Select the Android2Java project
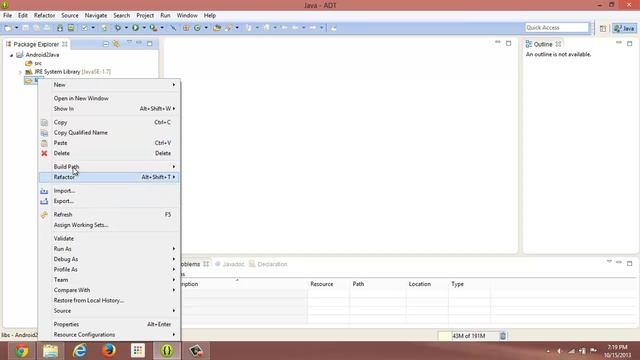 [x=38, y=55]
